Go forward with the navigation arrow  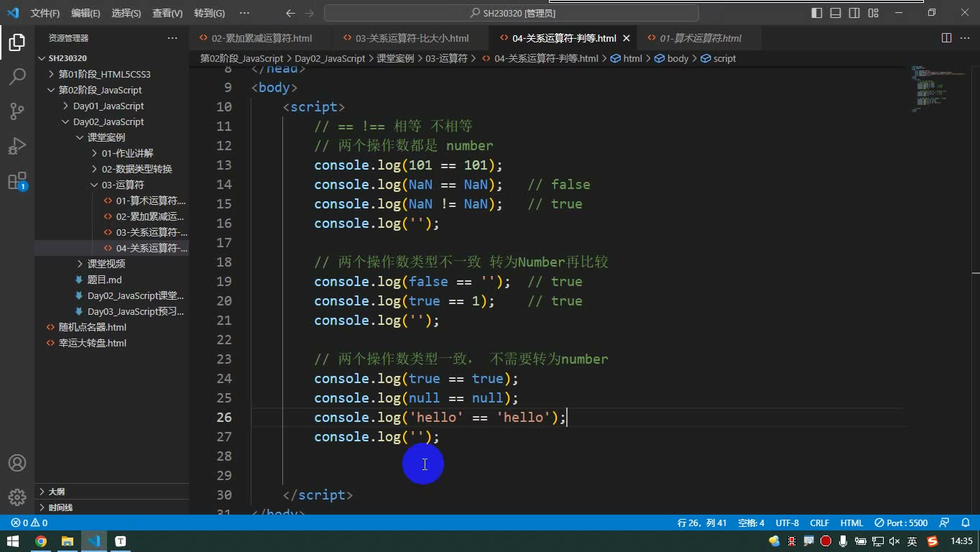[310, 13]
